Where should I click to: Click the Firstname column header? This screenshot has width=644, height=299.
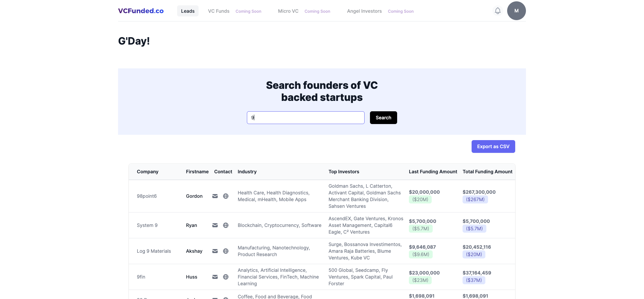(197, 172)
